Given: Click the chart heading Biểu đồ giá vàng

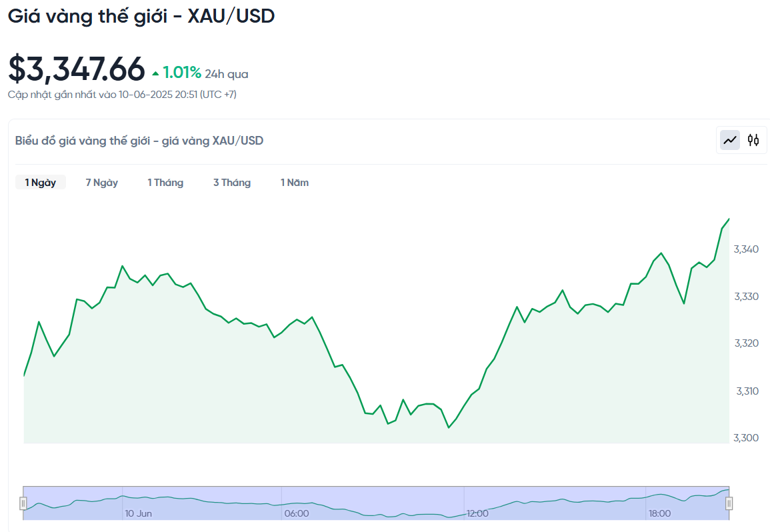Looking at the screenshot, I should click(x=139, y=141).
